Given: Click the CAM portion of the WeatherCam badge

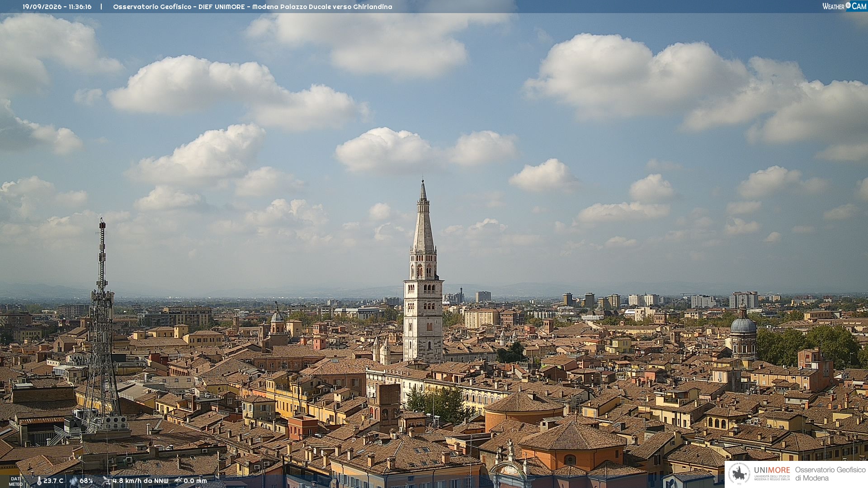Looking at the screenshot, I should (859, 6).
